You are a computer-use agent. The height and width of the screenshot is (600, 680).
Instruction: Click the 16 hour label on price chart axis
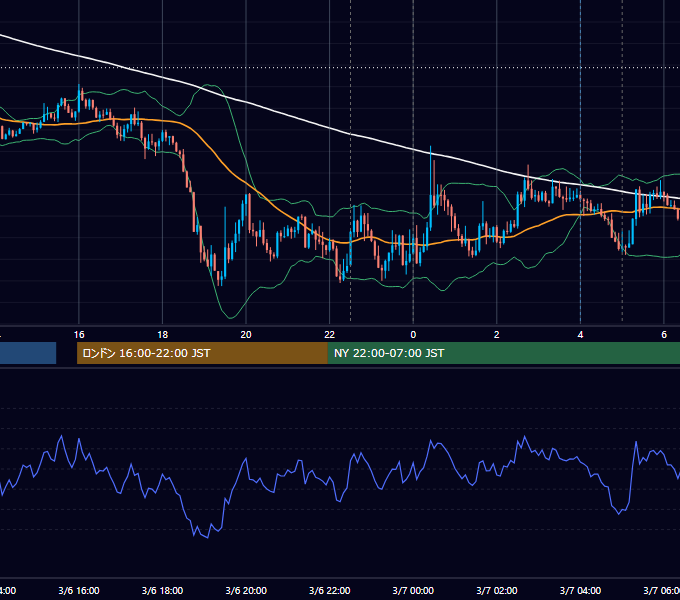point(79,335)
